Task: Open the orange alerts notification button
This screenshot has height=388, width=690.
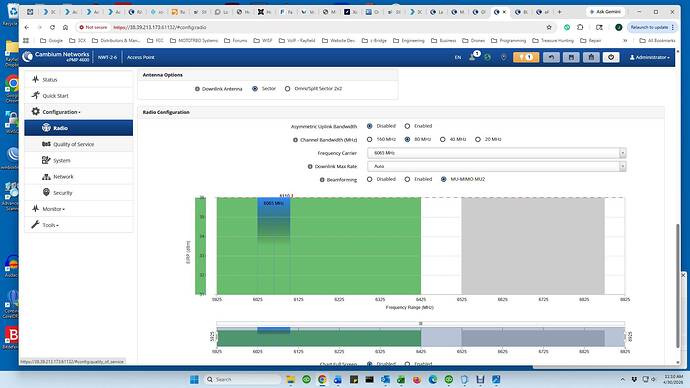Action: [x=526, y=57]
